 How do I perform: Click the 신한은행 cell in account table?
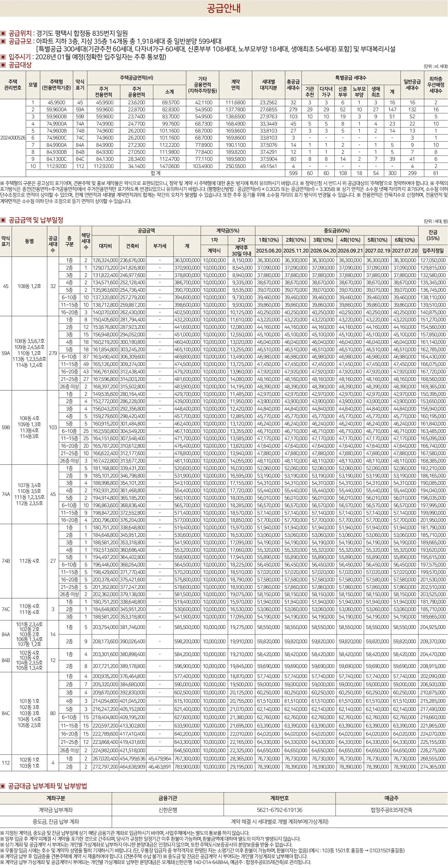point(168,810)
